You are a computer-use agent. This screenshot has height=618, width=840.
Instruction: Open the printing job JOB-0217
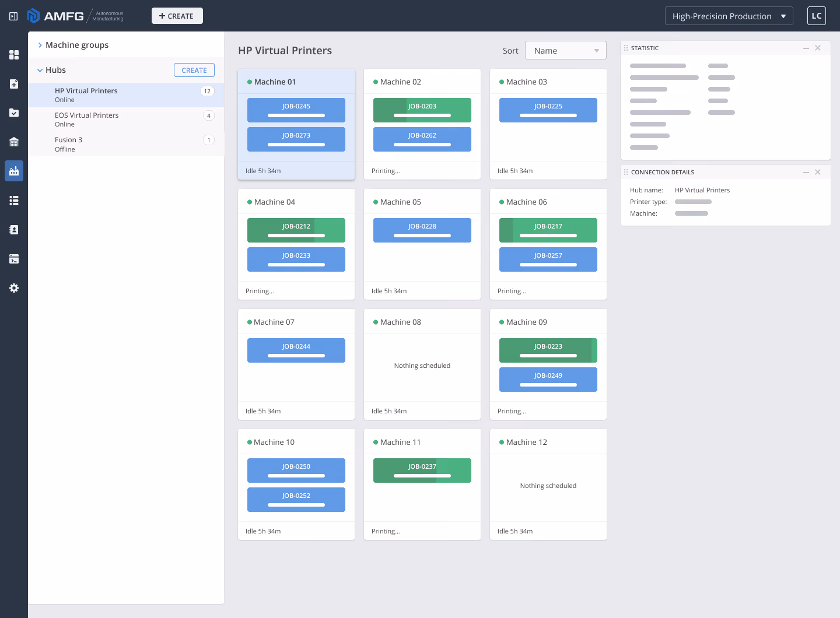[548, 230]
